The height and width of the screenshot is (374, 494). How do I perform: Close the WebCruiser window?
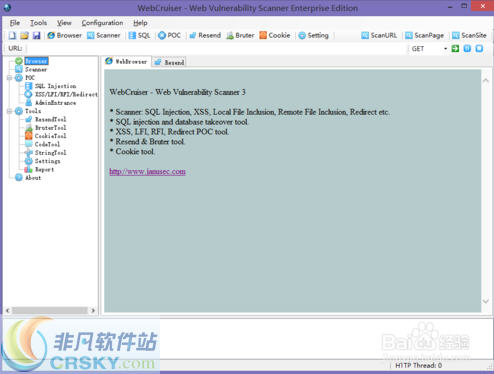tap(483, 6)
